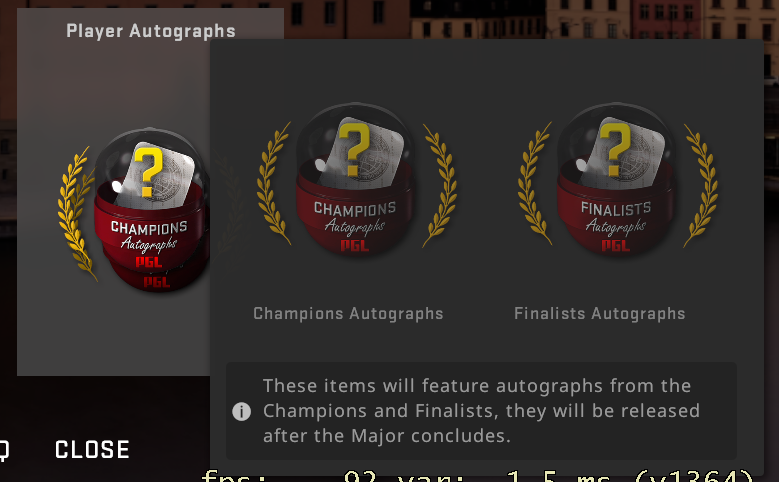779x482 pixels.
Task: Click the left golden laurel beside the popup Champions capsule
Action: (x=274, y=184)
